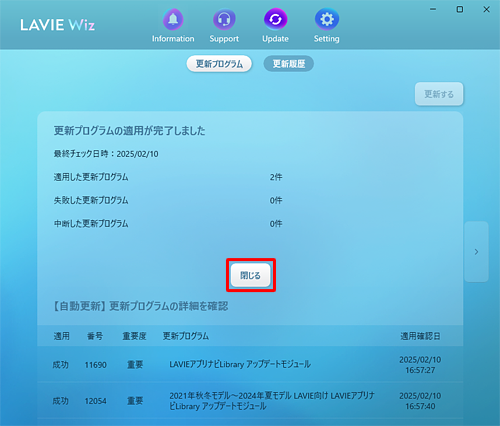Minimize the LAVIE Wiz window
The width and height of the screenshot is (500, 426).
coord(433,9)
